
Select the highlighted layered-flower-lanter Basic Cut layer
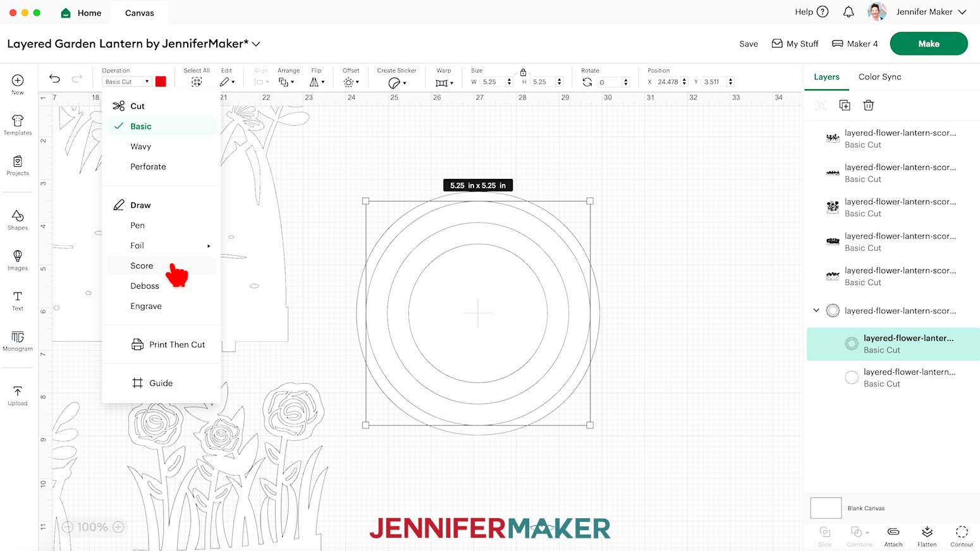click(x=893, y=344)
